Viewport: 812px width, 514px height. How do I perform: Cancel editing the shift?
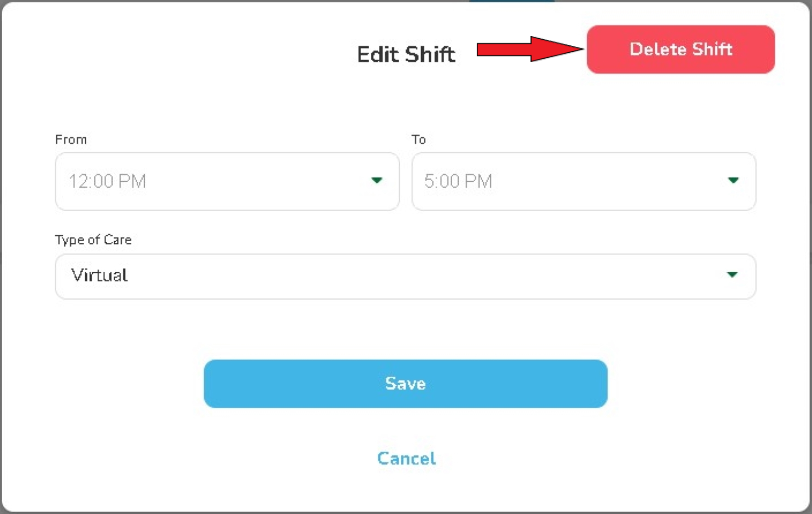tap(406, 458)
